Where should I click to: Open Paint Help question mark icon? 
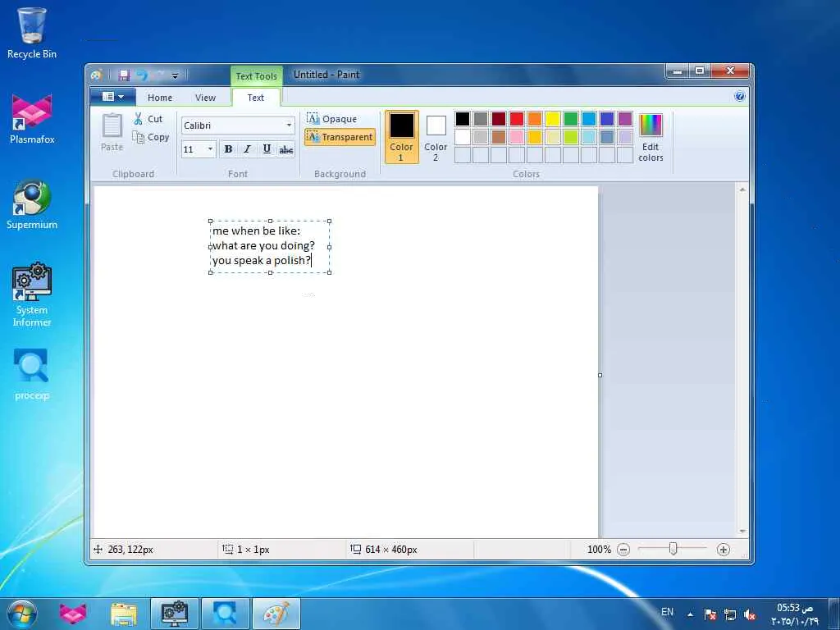740,97
